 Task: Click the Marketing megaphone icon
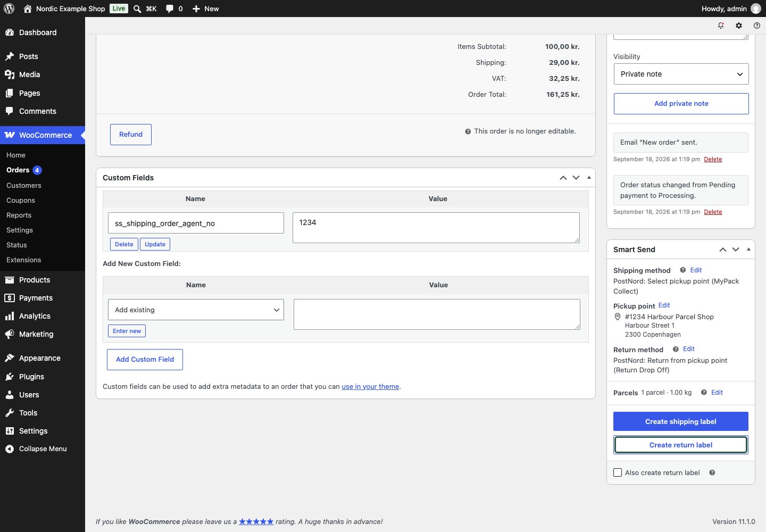(10, 334)
